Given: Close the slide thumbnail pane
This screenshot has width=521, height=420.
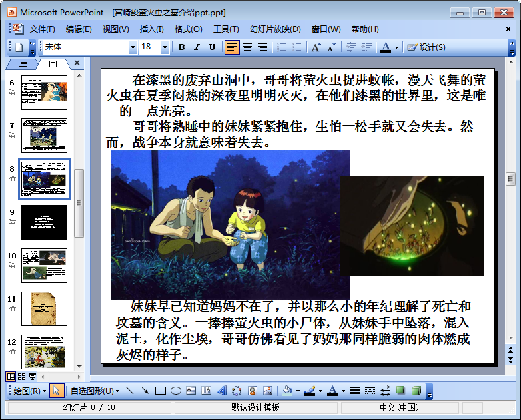Looking at the screenshot, I should [x=77, y=63].
